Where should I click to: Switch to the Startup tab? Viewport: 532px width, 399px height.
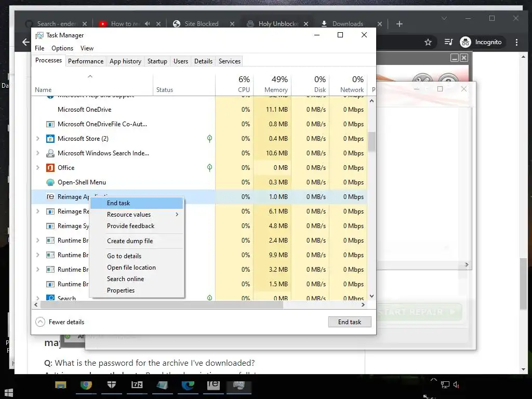157,61
